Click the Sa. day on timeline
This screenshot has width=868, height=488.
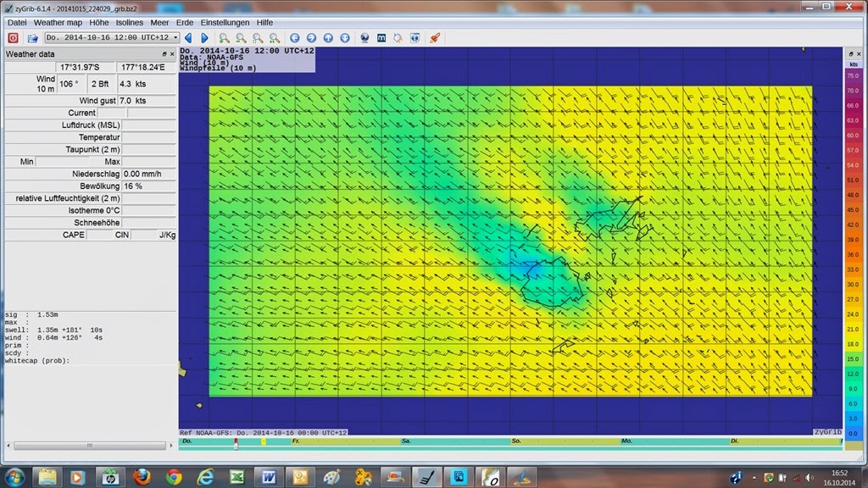click(x=406, y=441)
